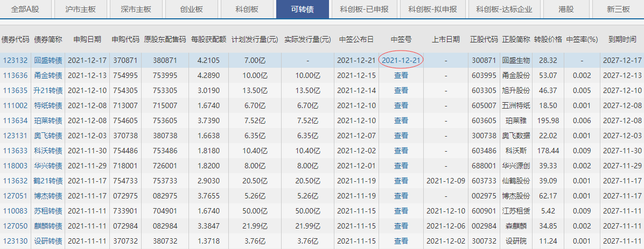
Task: Select 珀莱雅 stock name cell
Action: coord(516,120)
